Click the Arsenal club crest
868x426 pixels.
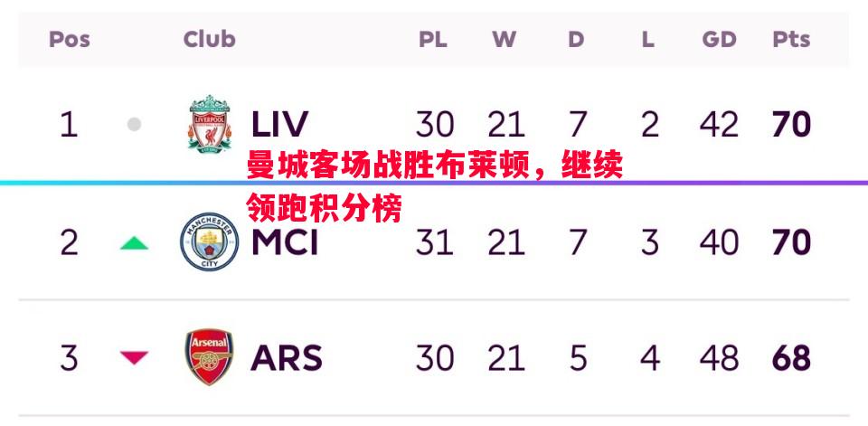tap(209, 357)
